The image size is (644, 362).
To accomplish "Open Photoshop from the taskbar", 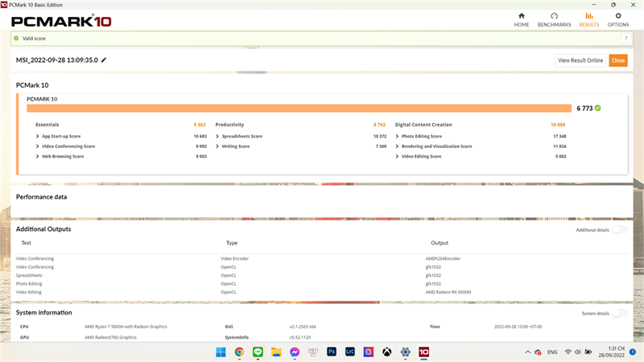I will (x=332, y=352).
